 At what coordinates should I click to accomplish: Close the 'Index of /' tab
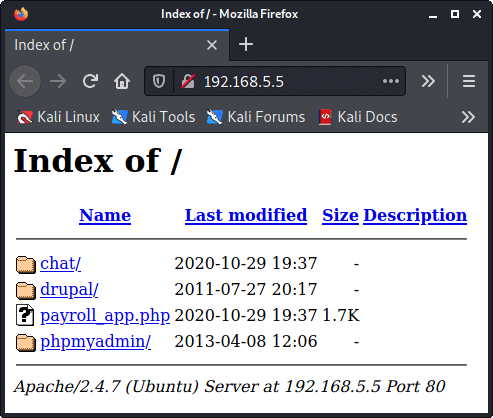click(x=212, y=45)
